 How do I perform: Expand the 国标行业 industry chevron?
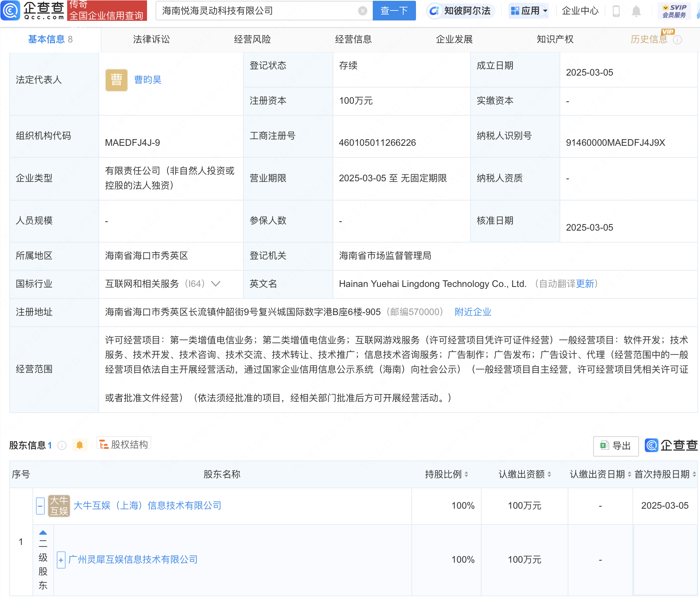tap(216, 284)
